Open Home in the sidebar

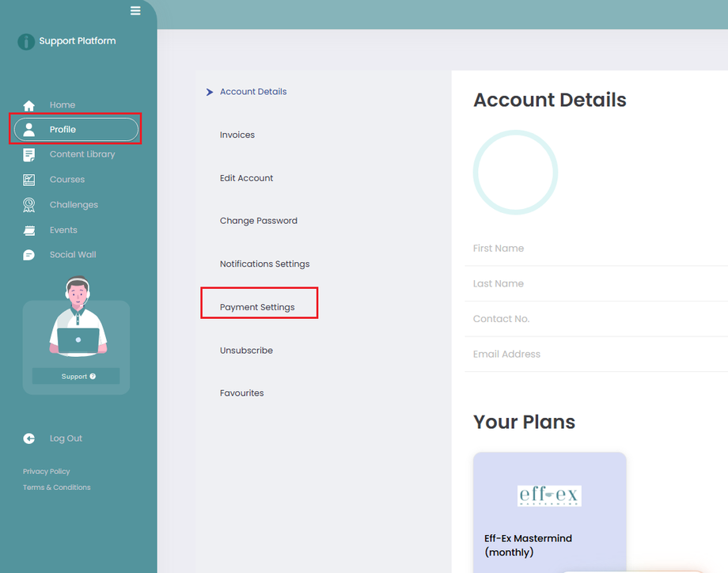(x=63, y=105)
